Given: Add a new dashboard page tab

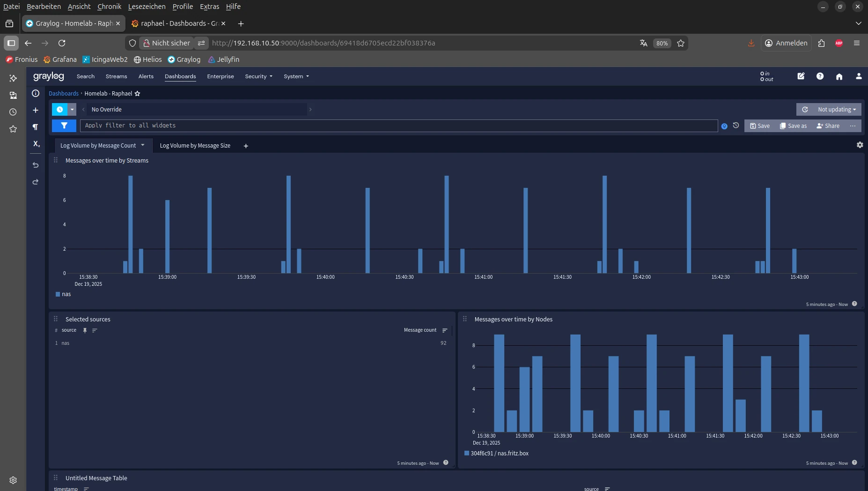Looking at the screenshot, I should [246, 146].
